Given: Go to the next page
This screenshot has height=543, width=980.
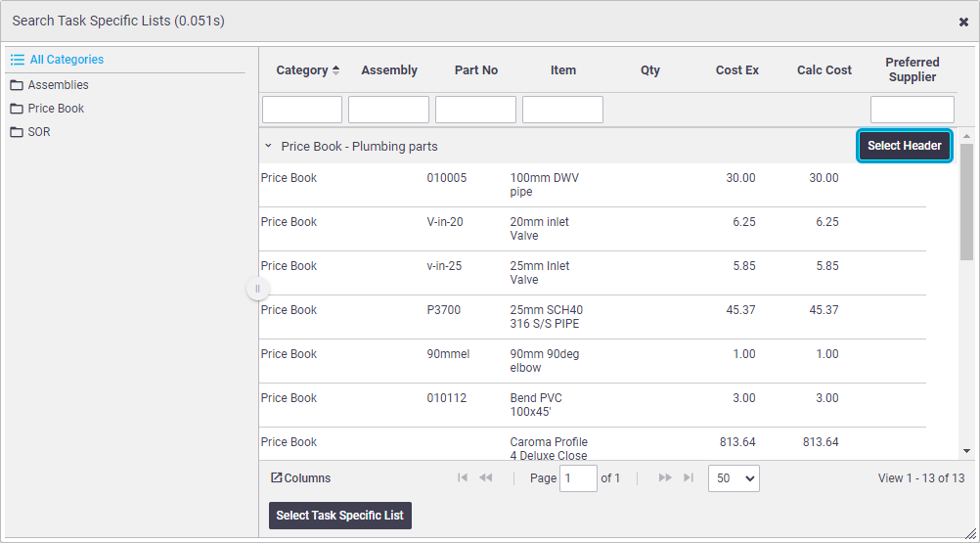Looking at the screenshot, I should (665, 477).
